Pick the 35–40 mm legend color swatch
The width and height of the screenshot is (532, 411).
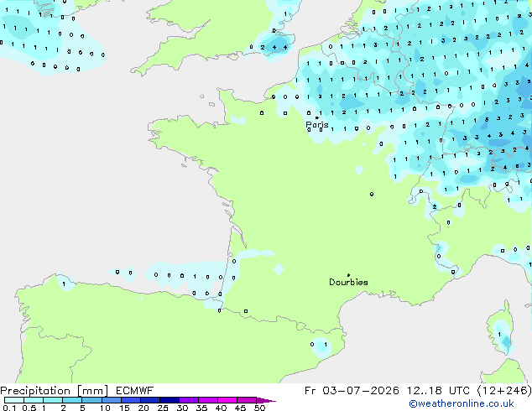coord(208,400)
